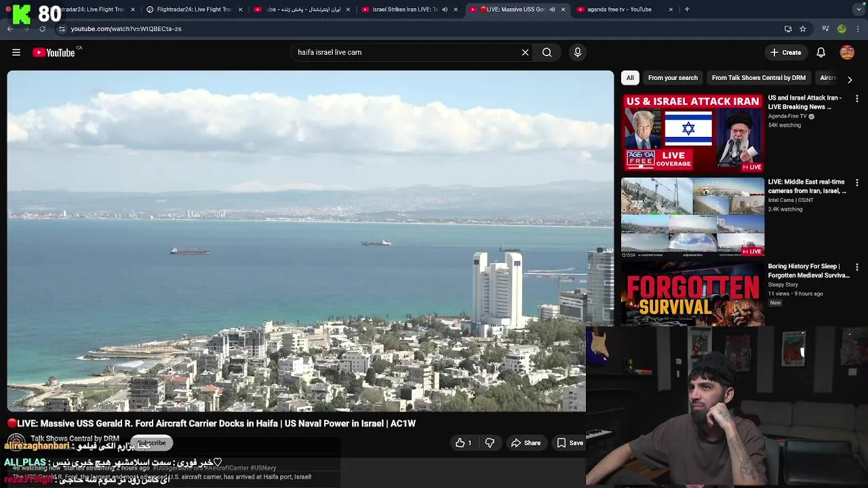Share the video
The height and width of the screenshot is (488, 868).
tap(526, 443)
